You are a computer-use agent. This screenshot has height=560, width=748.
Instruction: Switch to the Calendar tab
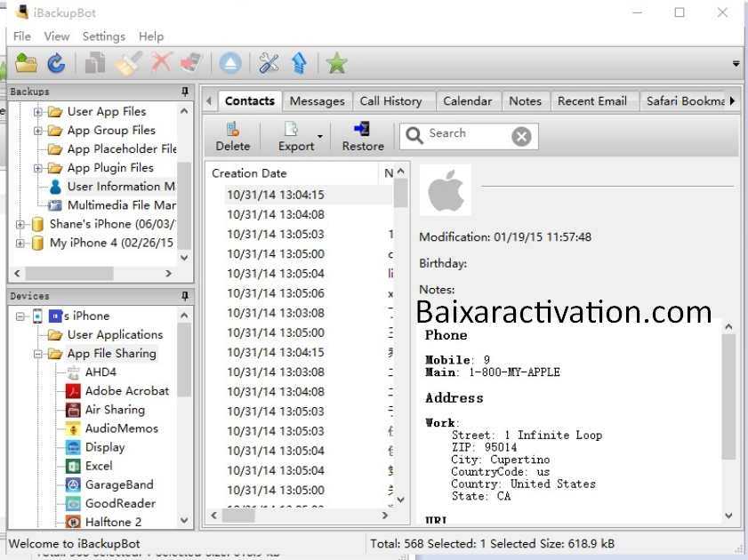tap(468, 101)
